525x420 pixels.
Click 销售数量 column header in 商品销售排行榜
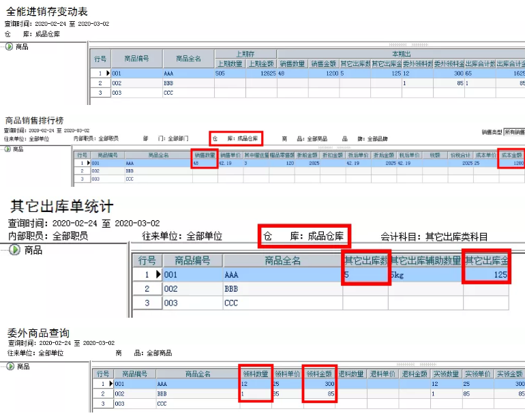click(205, 155)
